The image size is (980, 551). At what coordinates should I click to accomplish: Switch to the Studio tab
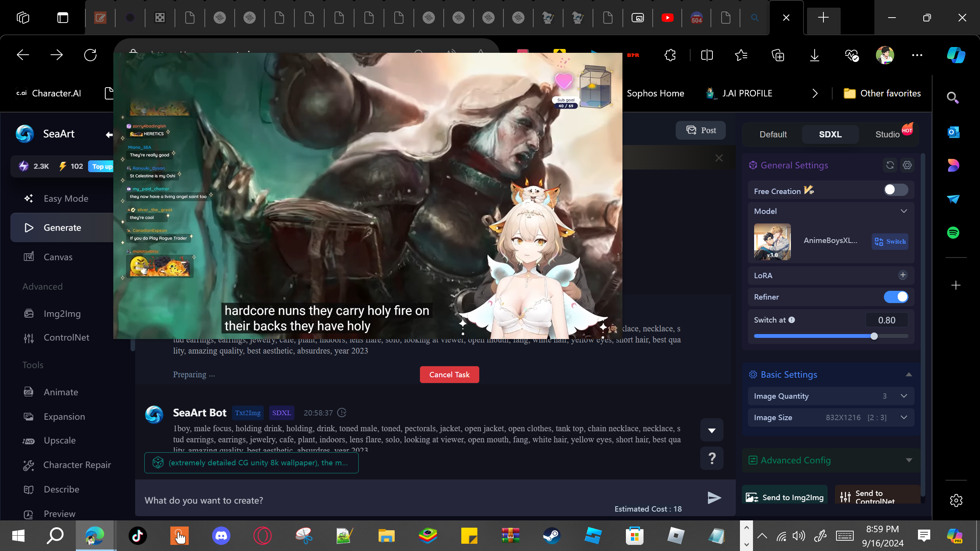click(887, 134)
